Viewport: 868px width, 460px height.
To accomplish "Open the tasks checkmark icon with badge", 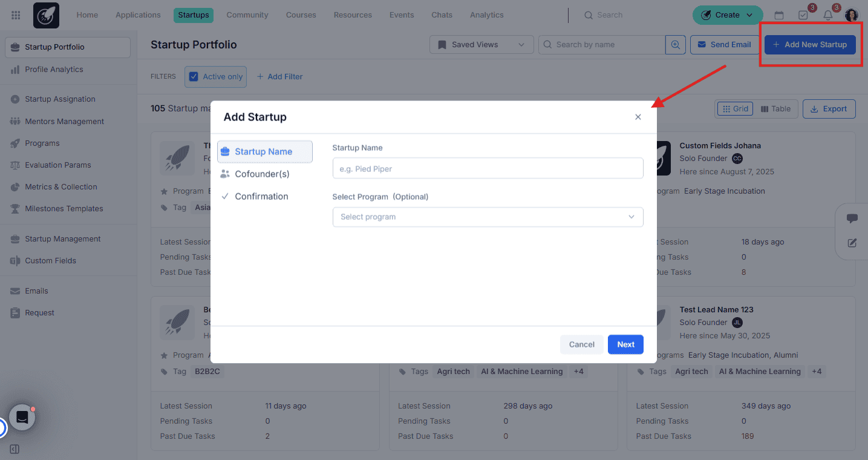I will 803,15.
